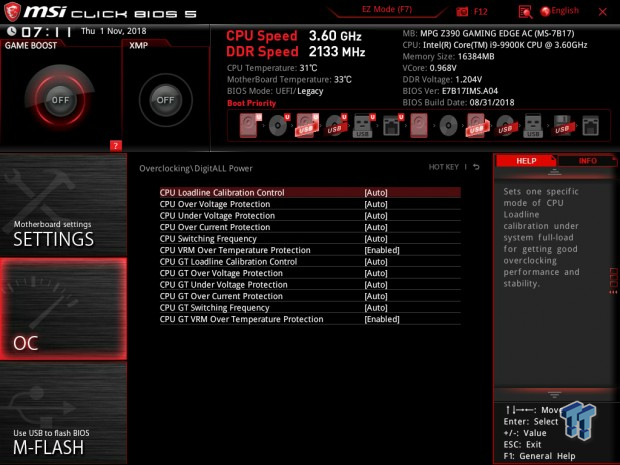Screen dimensions: 620x465
Task: Open CPU Switching Frequency Auto value
Action: 376,239
